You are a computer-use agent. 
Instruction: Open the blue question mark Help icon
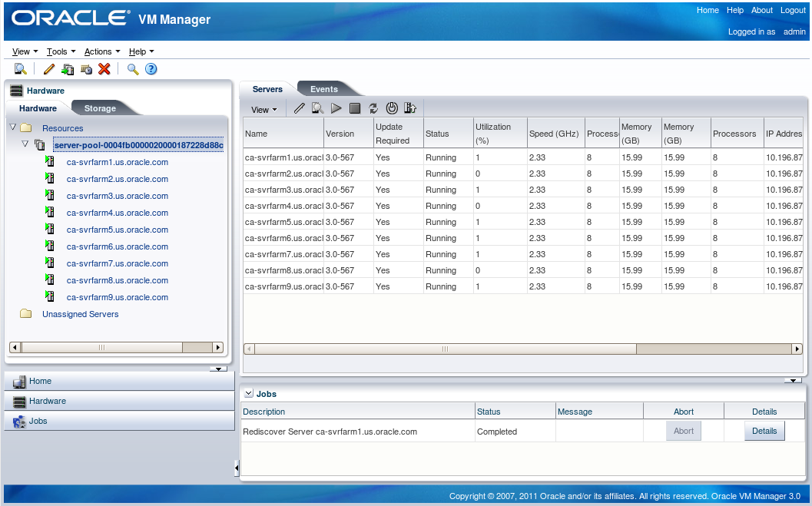tap(151, 69)
